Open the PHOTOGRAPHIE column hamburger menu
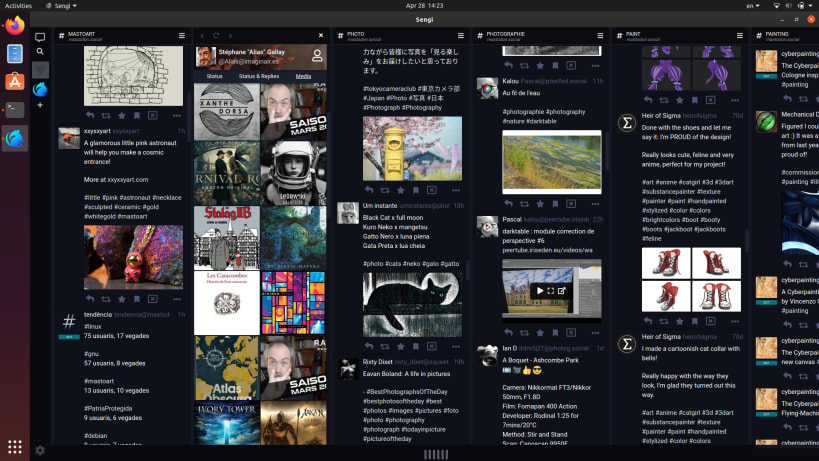Viewport: 819px width, 461px height. [x=600, y=36]
